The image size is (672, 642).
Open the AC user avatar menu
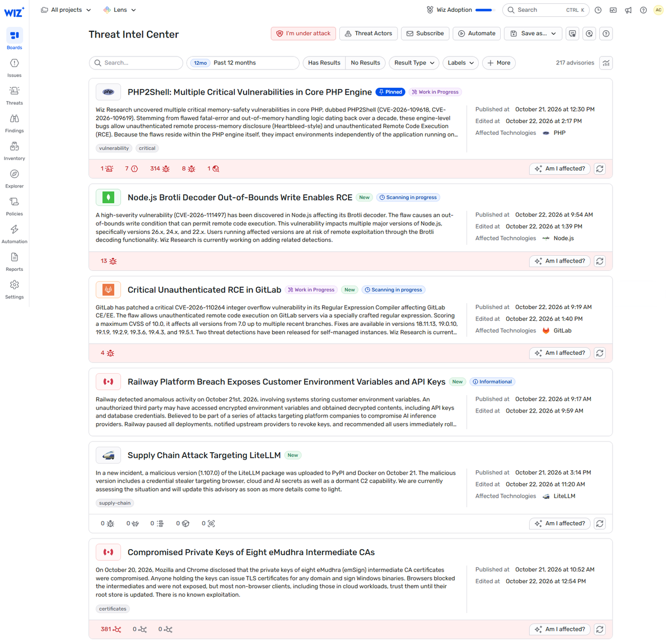[659, 10]
